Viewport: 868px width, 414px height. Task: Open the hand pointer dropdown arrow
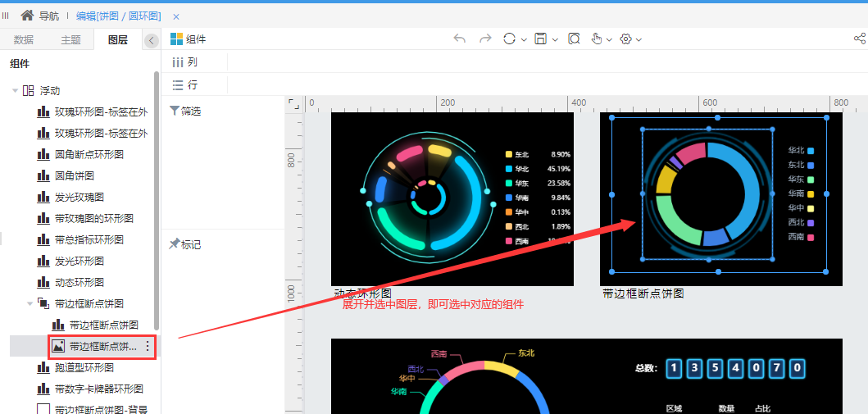coord(609,40)
